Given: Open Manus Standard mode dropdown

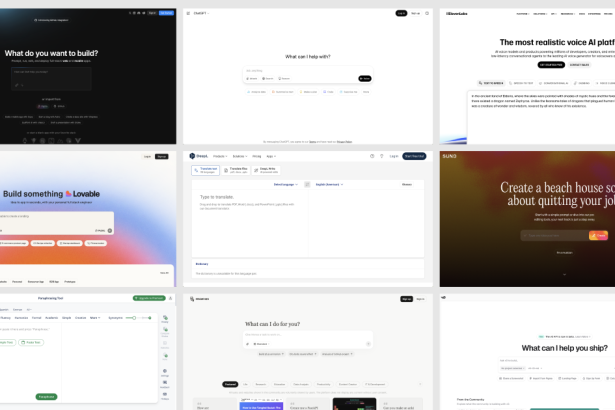Looking at the screenshot, I should coord(261,344).
